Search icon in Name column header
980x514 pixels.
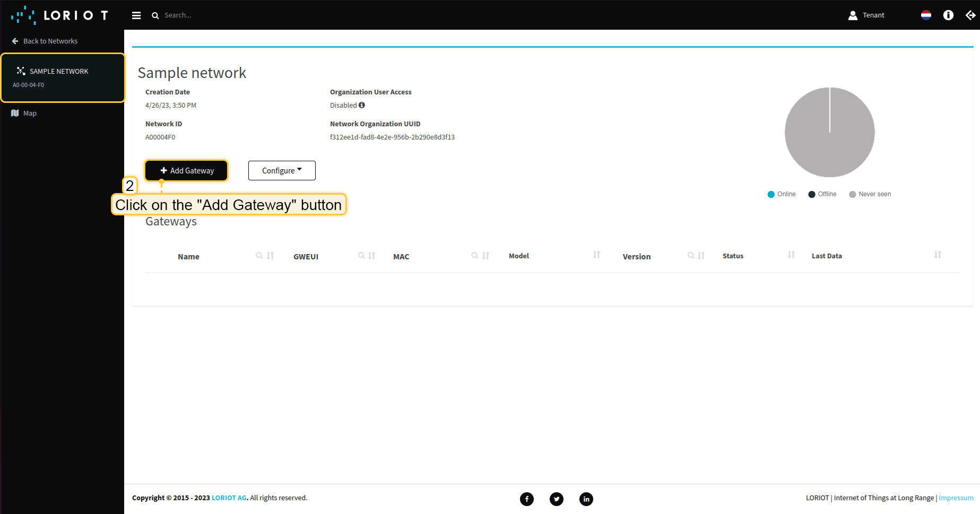tap(259, 256)
